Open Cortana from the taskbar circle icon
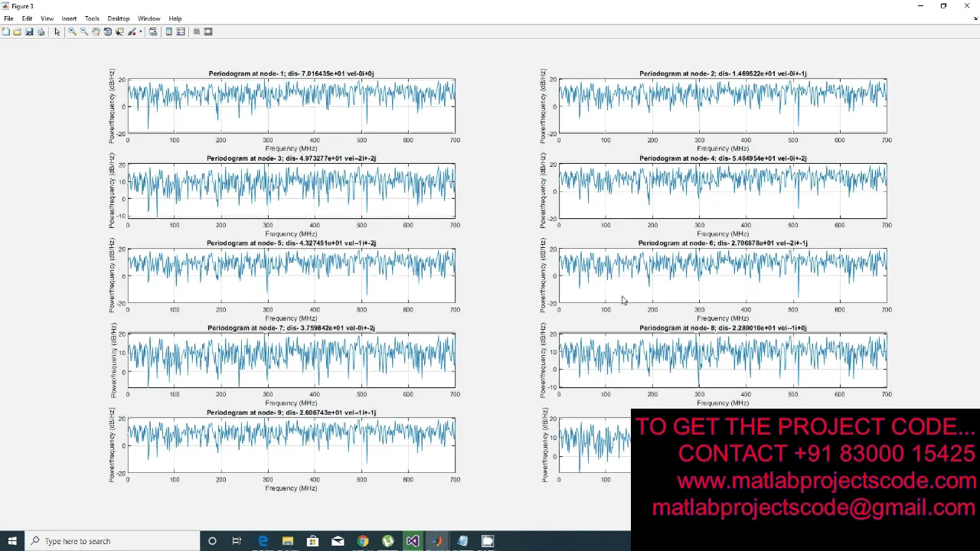The image size is (980, 551). pos(212,541)
